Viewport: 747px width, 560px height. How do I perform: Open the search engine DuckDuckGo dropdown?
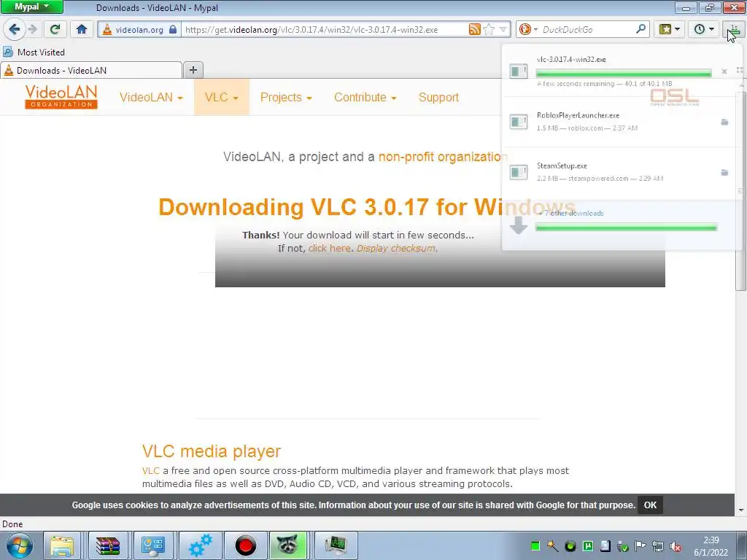click(528, 29)
